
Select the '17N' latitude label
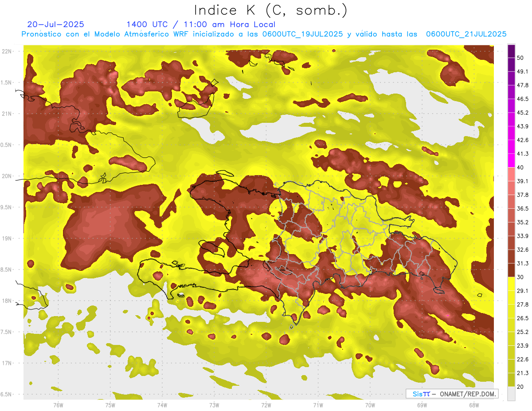pyautogui.click(x=7, y=363)
